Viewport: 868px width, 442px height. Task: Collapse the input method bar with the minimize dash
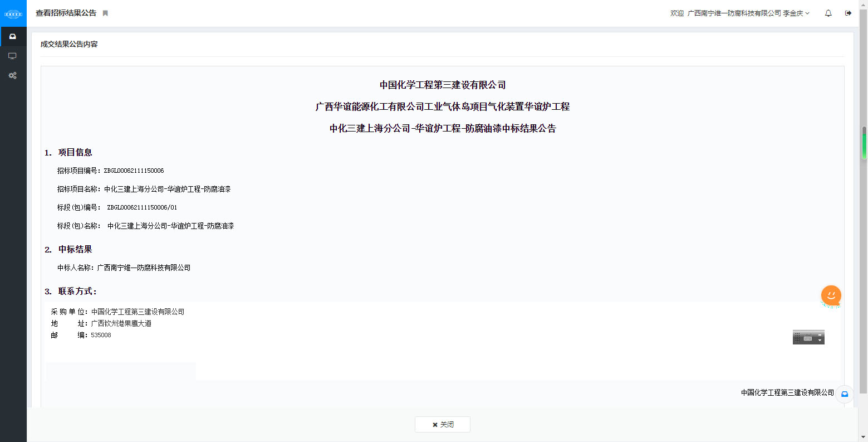tap(819, 334)
